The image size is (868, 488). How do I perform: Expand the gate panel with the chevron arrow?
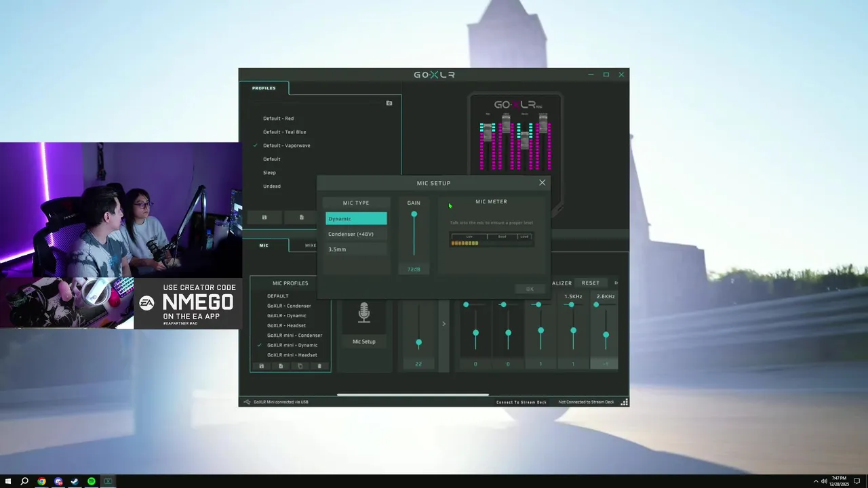coord(443,324)
